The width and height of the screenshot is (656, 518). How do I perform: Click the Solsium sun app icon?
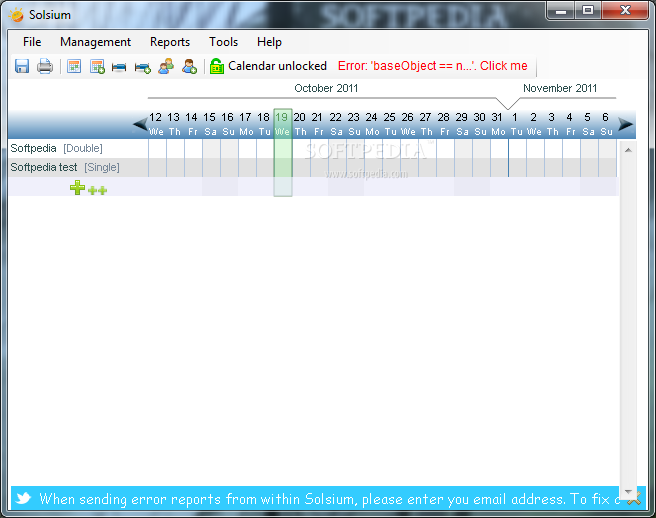click(x=17, y=15)
